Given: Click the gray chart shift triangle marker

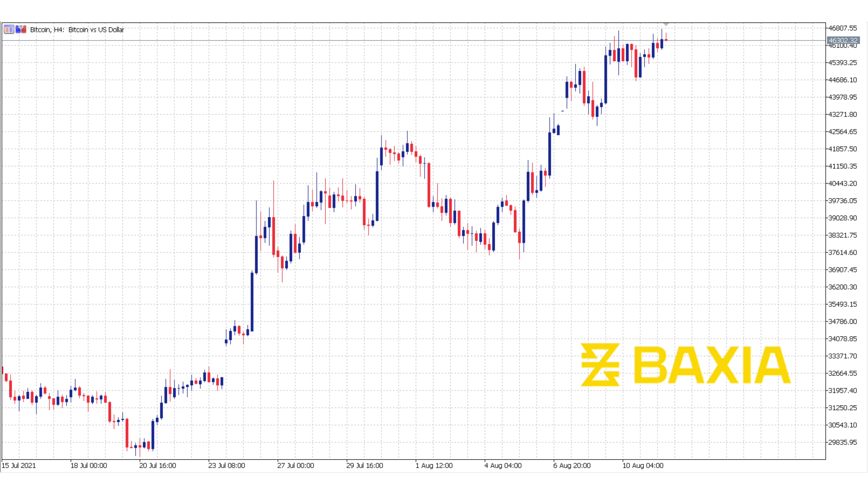Looking at the screenshot, I should (x=666, y=24).
